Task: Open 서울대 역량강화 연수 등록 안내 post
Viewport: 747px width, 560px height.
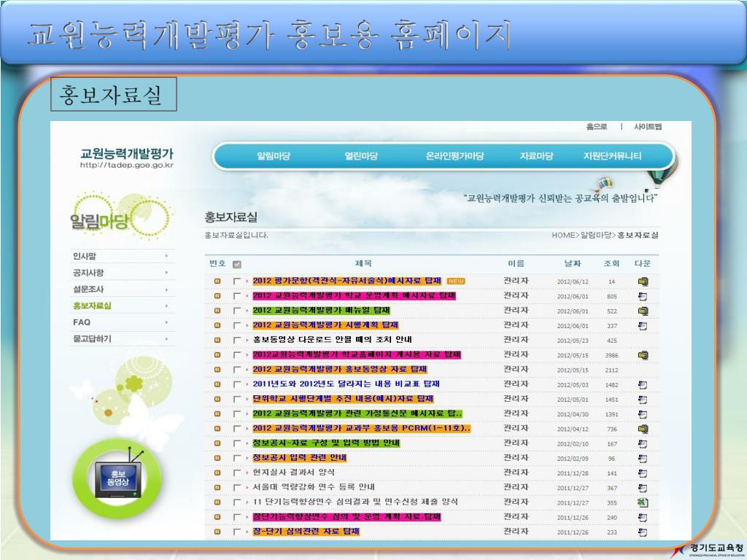Action: point(314,487)
